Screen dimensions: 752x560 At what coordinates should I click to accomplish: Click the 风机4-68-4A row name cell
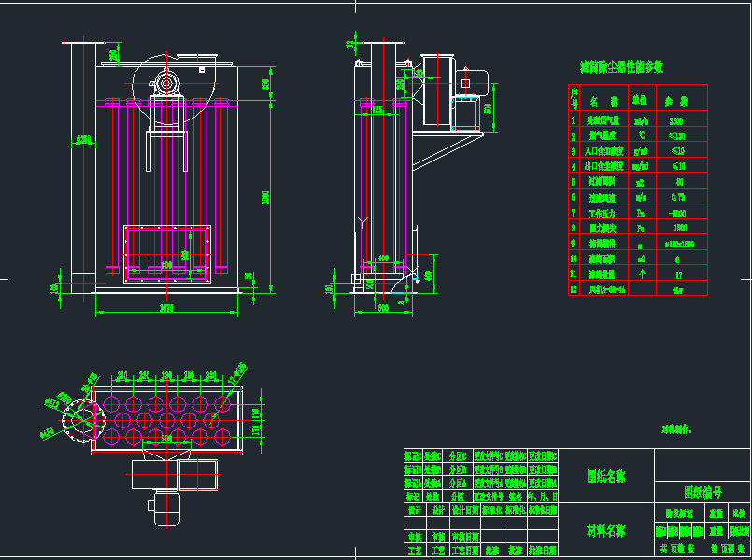(x=607, y=290)
